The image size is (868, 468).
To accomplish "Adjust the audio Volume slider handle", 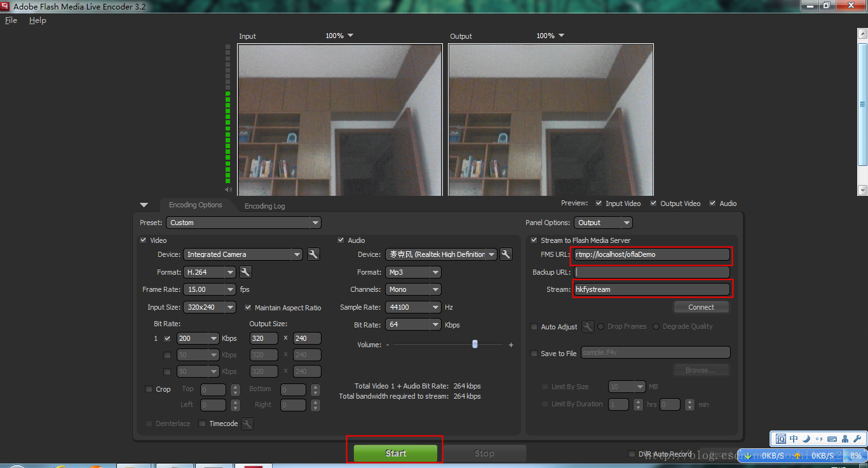I will coord(475,344).
